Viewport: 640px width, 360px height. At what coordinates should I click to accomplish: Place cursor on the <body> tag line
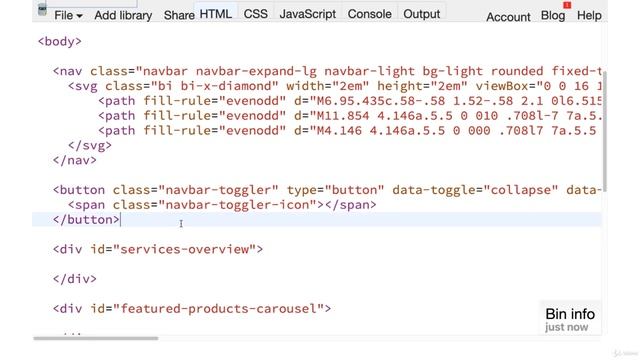[60, 42]
